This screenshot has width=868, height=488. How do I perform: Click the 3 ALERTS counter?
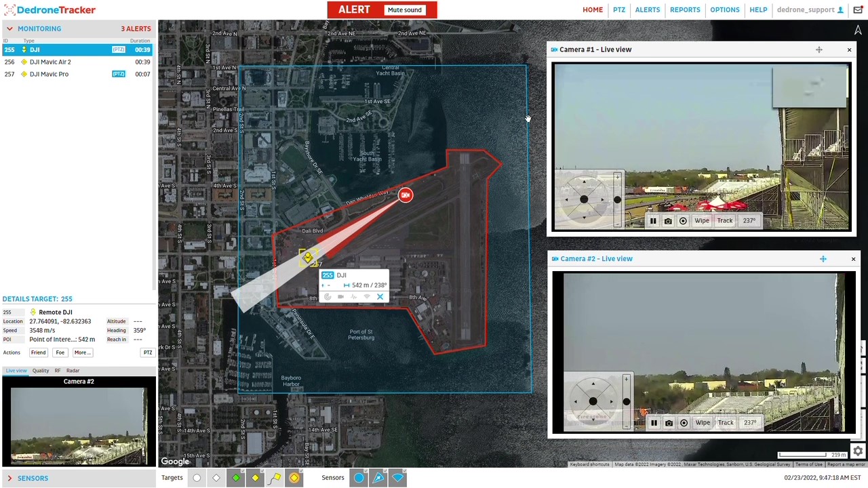[x=136, y=28]
